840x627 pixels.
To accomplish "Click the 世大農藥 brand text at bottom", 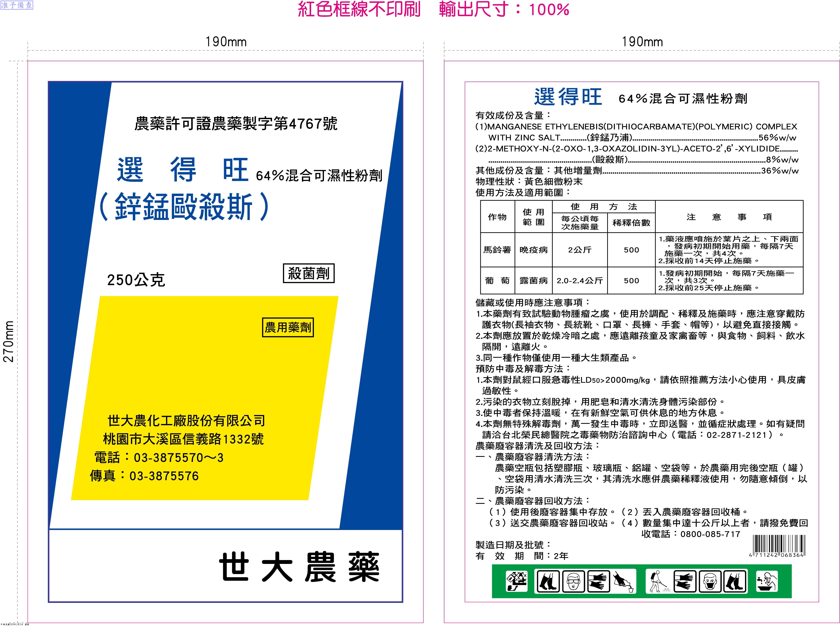I will tap(299, 567).
